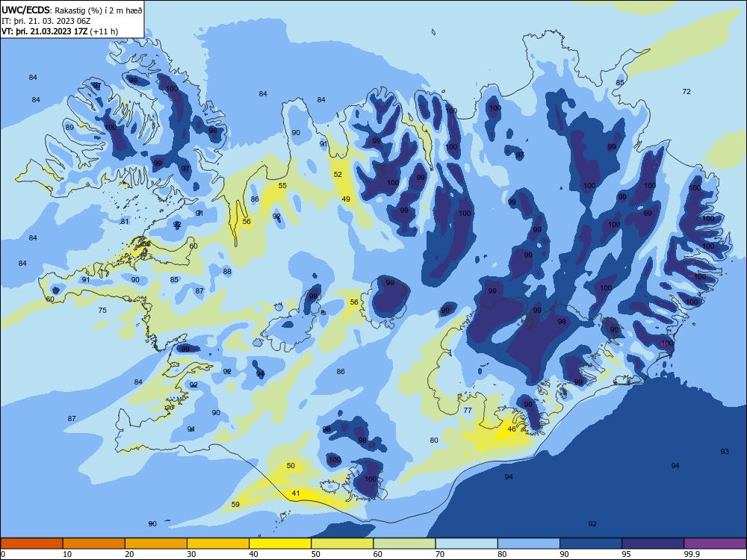Image resolution: width=747 pixels, height=560 pixels.
Task: Select the pale blue 70–80 legend swatch
Action: [466, 544]
